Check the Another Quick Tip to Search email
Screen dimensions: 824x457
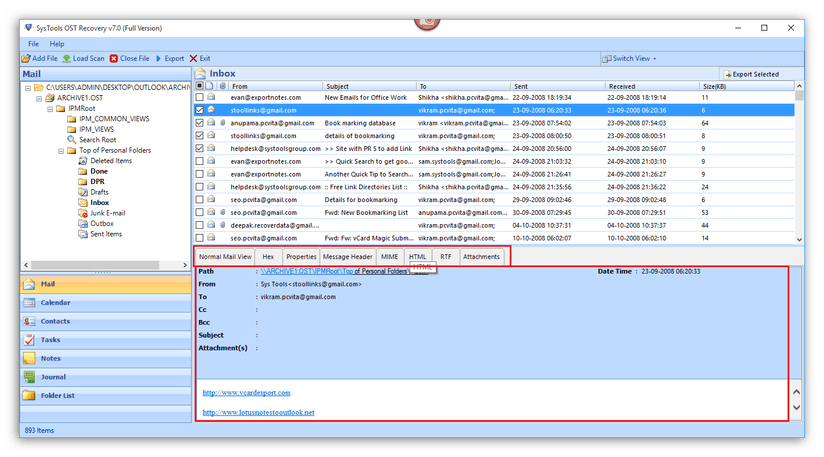pyautogui.click(x=199, y=174)
